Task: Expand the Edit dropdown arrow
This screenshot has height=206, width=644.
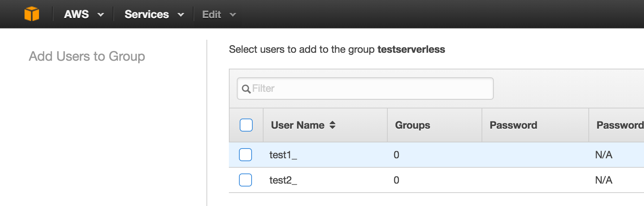Action: pyautogui.click(x=233, y=15)
